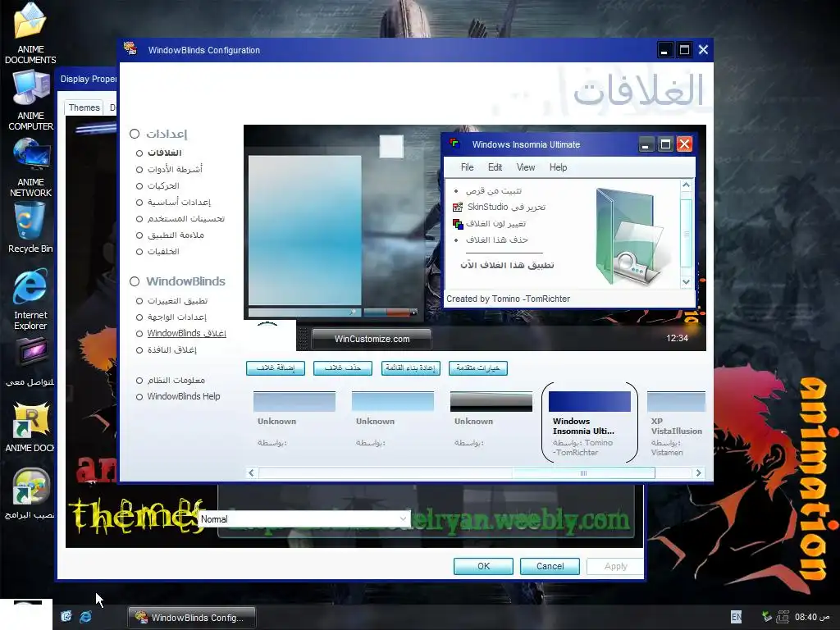Screen dimensions: 840x630
Task: Click the إعادة بناء القائمة button
Action: coord(411,368)
